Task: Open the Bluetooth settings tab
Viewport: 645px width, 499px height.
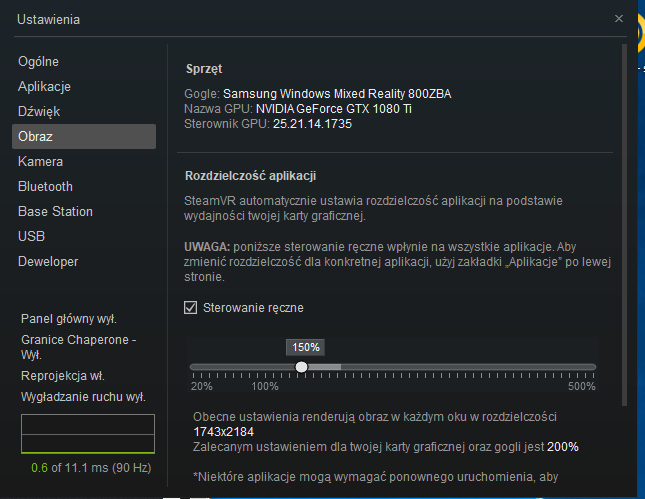Action: [45, 187]
